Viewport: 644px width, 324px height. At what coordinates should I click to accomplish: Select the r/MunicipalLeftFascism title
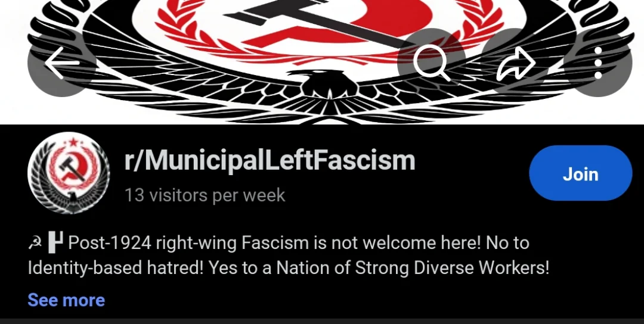[x=270, y=160]
